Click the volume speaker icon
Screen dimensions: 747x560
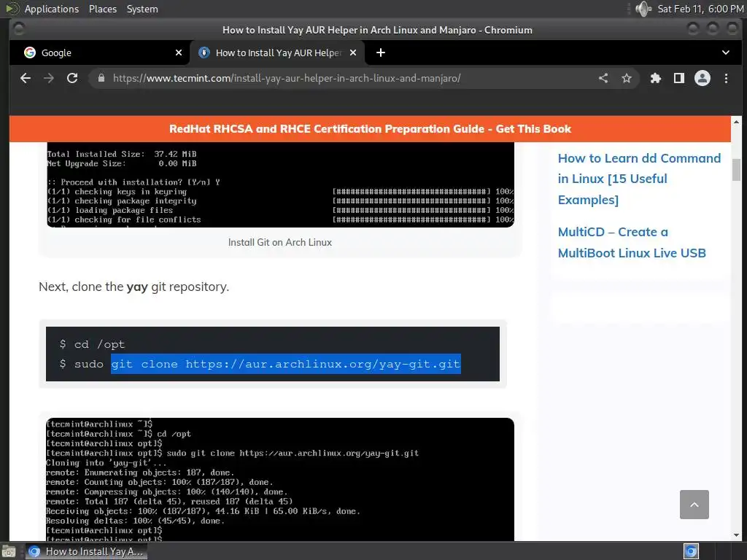pos(643,9)
